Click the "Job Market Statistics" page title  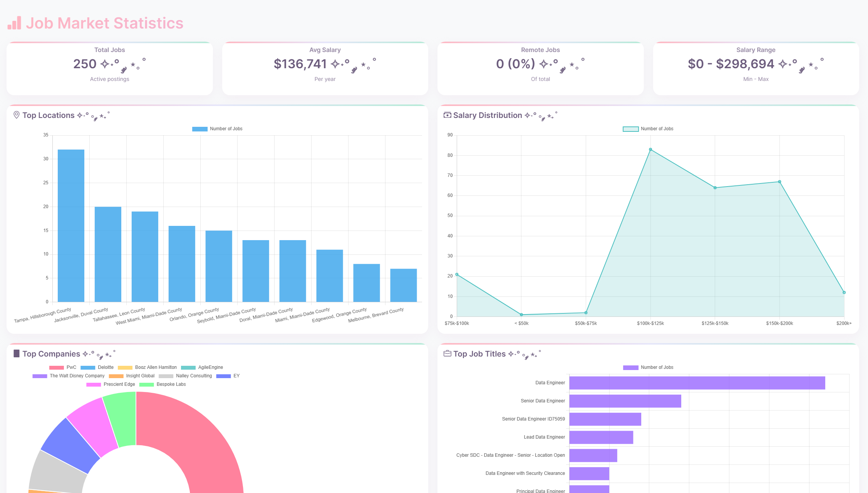[x=104, y=23]
